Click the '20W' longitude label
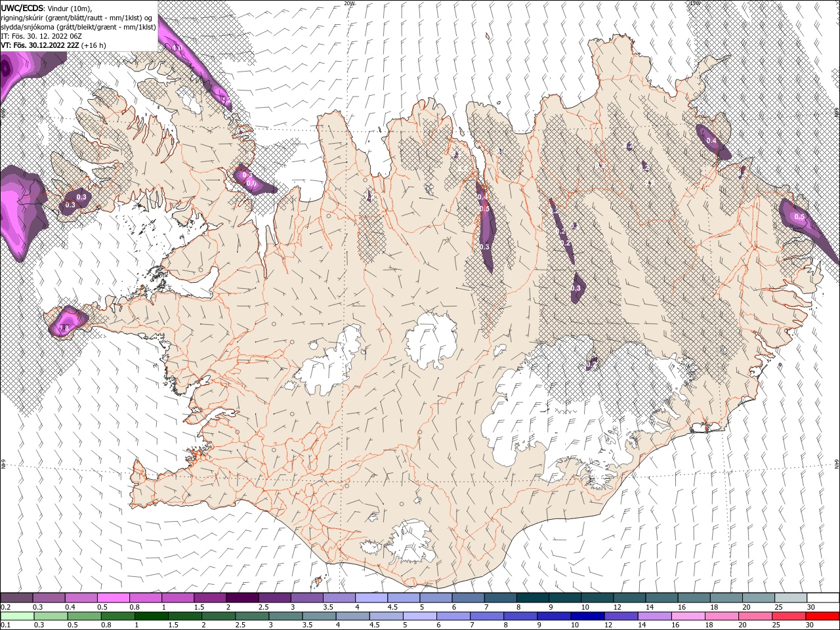840x630 pixels. 349,3
